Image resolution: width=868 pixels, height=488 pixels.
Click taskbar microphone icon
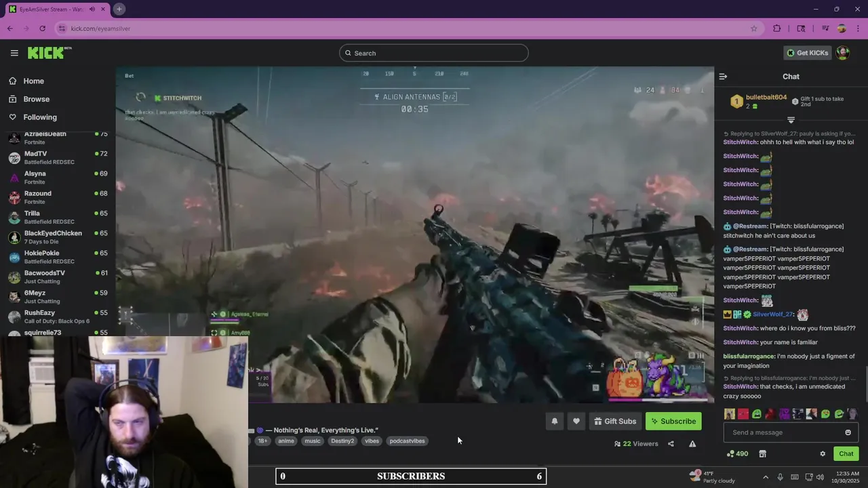(780, 476)
